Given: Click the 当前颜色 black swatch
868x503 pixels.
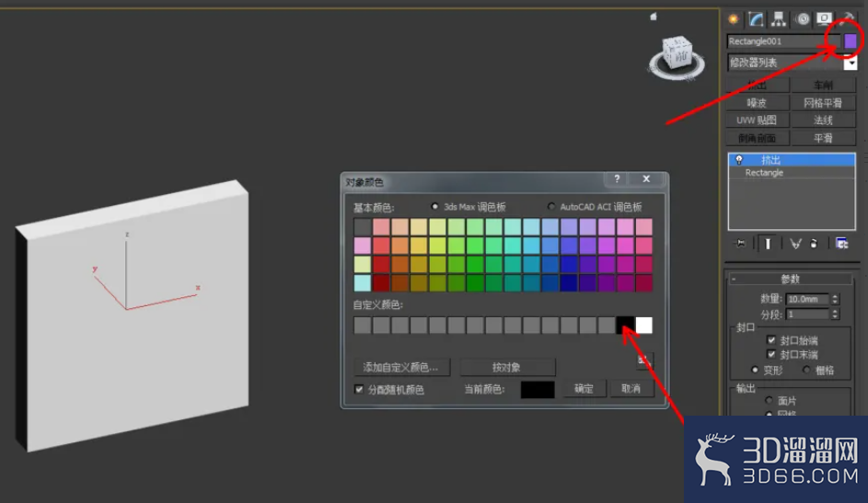Looking at the screenshot, I should pos(538,390).
